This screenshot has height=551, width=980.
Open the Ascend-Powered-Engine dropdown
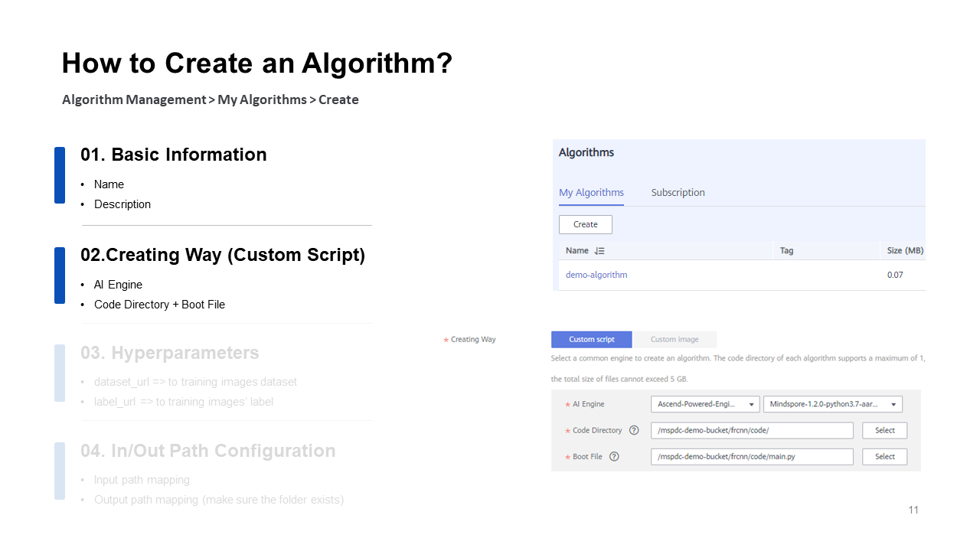pos(705,404)
